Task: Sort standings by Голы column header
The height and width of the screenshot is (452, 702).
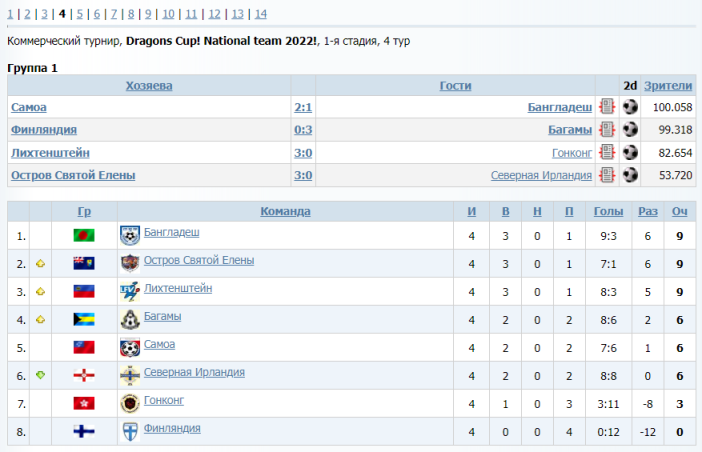Action: tap(608, 211)
